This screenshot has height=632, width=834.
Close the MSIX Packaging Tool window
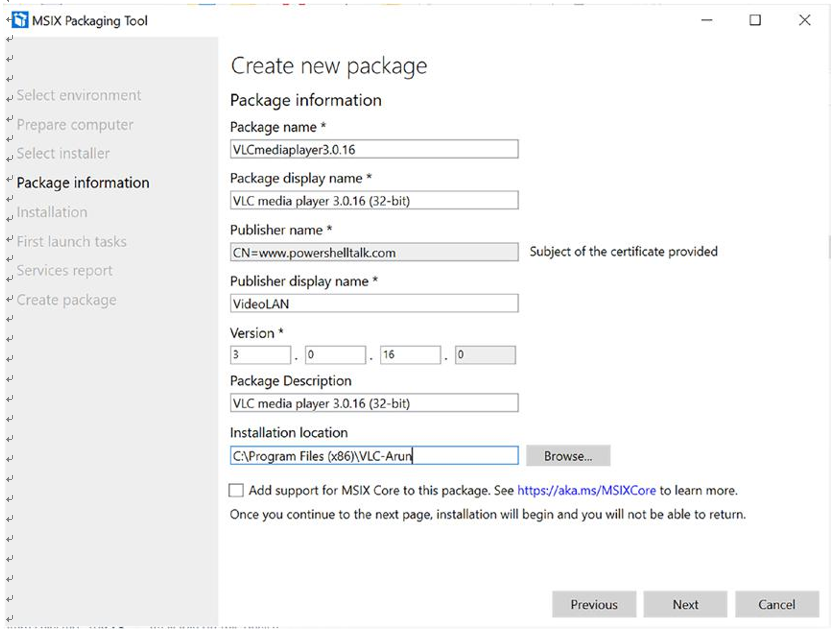(x=804, y=20)
